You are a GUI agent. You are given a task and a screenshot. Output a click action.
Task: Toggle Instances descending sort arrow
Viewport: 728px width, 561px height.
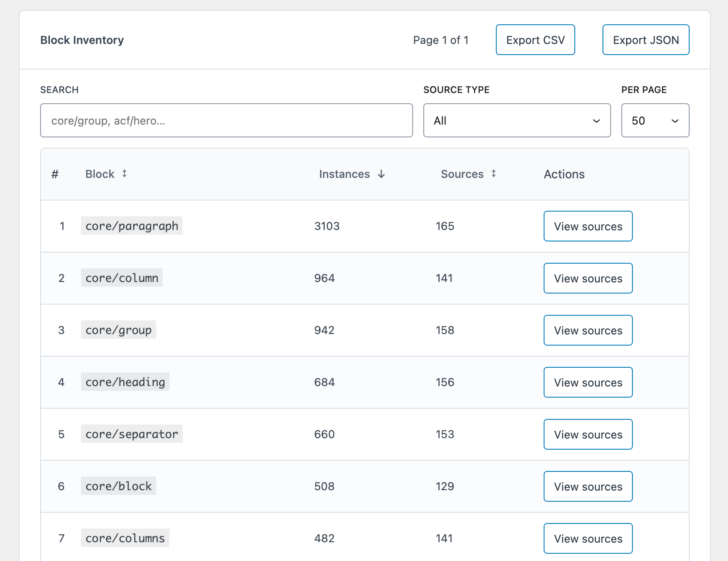(x=381, y=174)
